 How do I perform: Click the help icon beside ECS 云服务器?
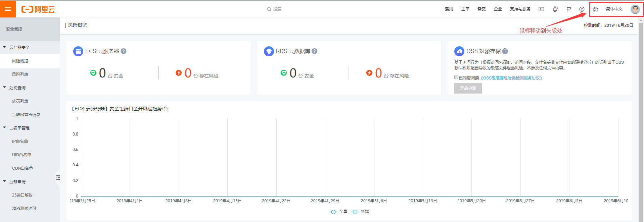(x=124, y=51)
